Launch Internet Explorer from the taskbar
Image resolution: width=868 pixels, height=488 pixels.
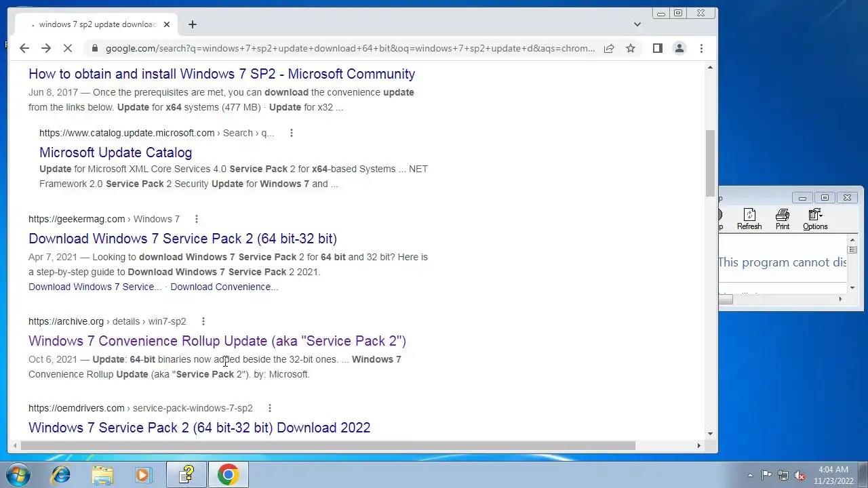coord(61,475)
